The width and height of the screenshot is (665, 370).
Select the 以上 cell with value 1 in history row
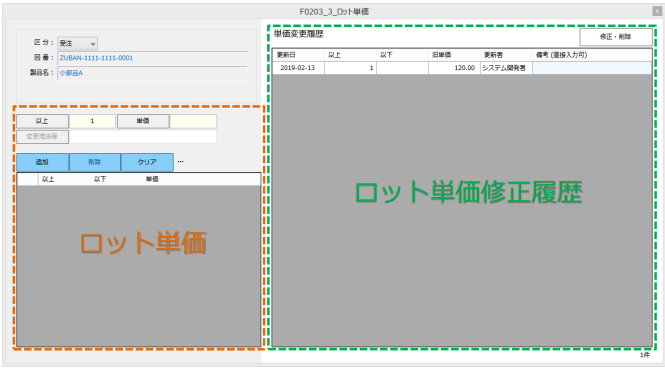[350, 68]
